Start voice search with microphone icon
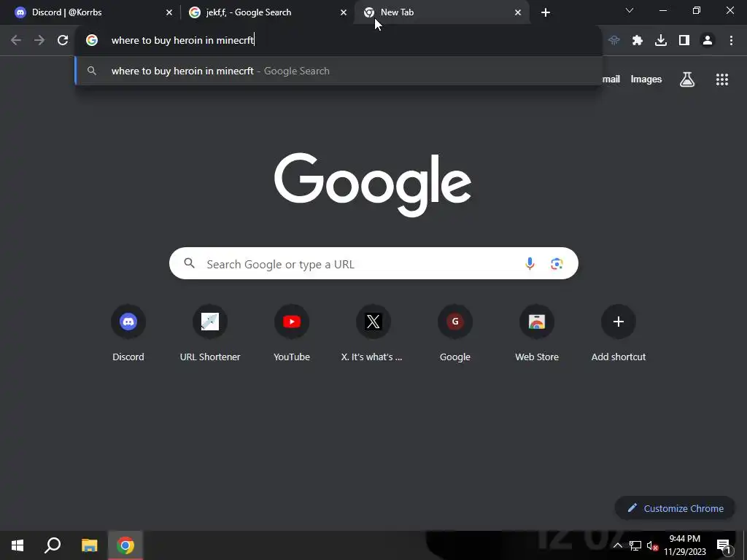The image size is (747, 560). tap(530, 263)
